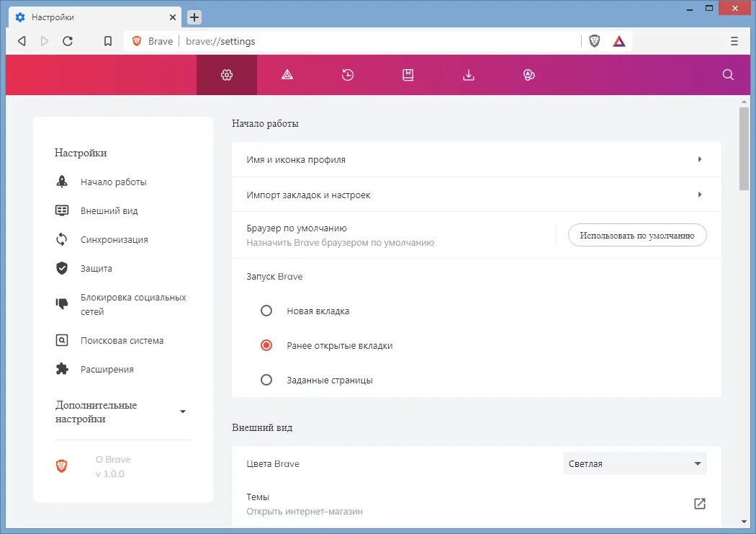Screen dimensions: 756x534
Task: Open Блокировка социальных сетей settings
Action: coord(133,304)
